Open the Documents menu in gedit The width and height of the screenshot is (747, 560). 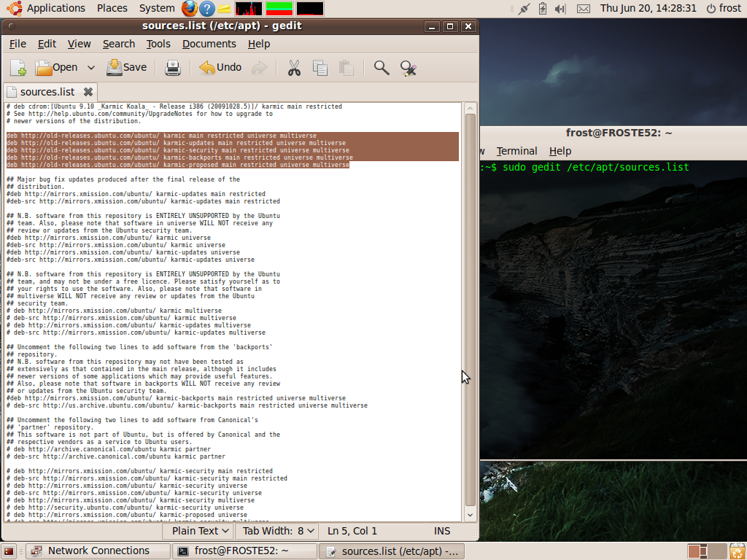pyautogui.click(x=209, y=44)
